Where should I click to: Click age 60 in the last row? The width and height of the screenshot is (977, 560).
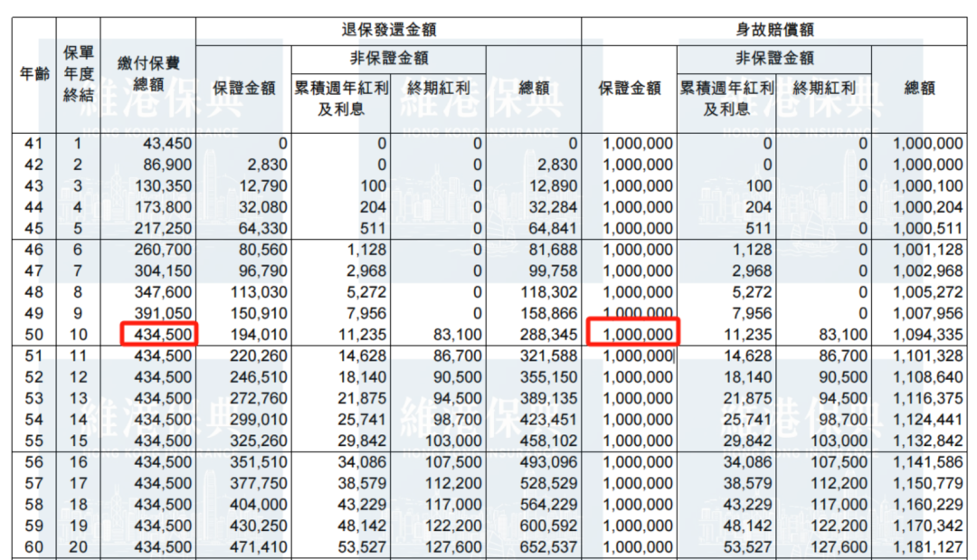coord(33,547)
